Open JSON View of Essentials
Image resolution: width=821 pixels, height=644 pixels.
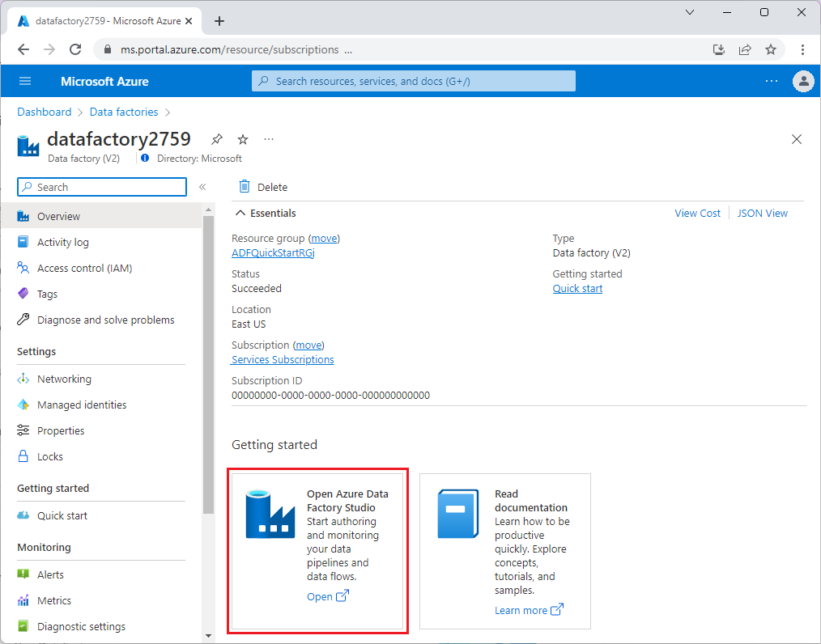click(x=762, y=213)
